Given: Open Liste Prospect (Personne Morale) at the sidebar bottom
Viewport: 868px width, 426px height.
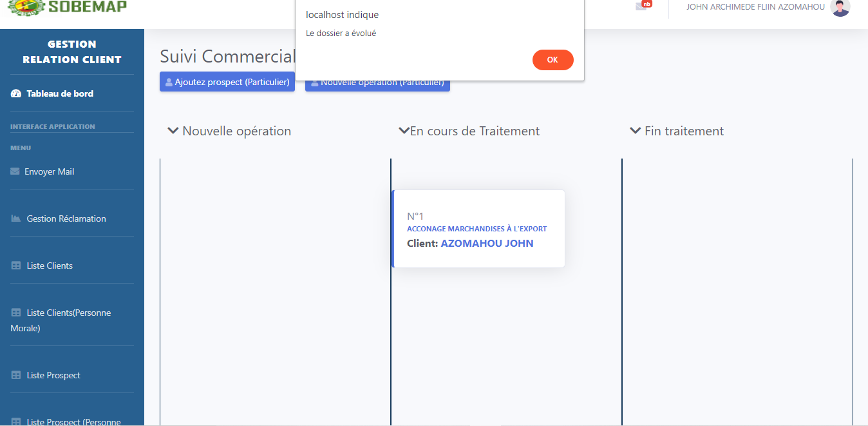Looking at the screenshot, I should [73, 421].
